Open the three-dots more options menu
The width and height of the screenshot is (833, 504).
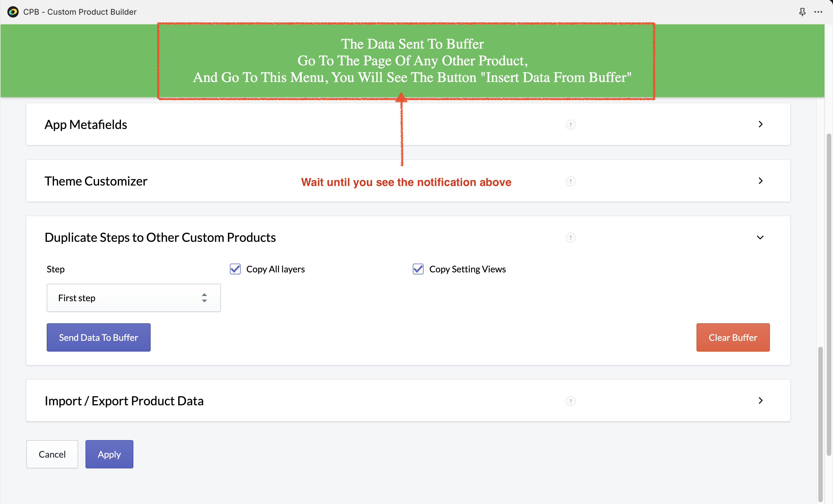[818, 12]
